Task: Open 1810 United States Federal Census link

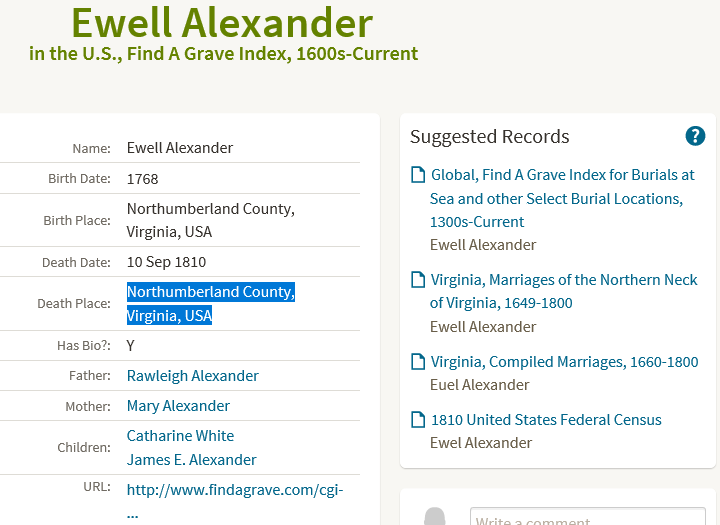Action: 546,420
